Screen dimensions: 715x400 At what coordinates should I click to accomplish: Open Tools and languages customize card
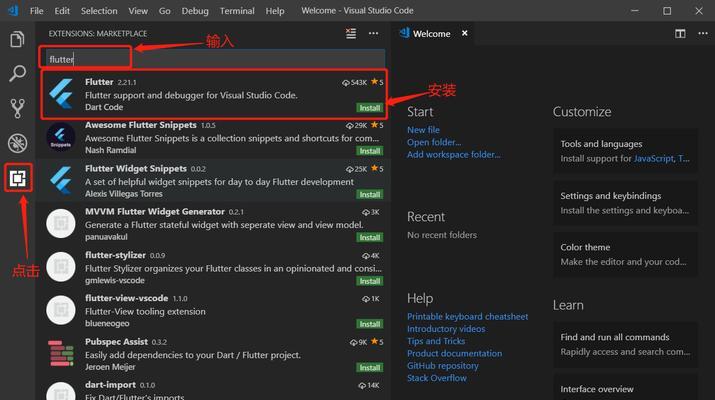click(625, 151)
